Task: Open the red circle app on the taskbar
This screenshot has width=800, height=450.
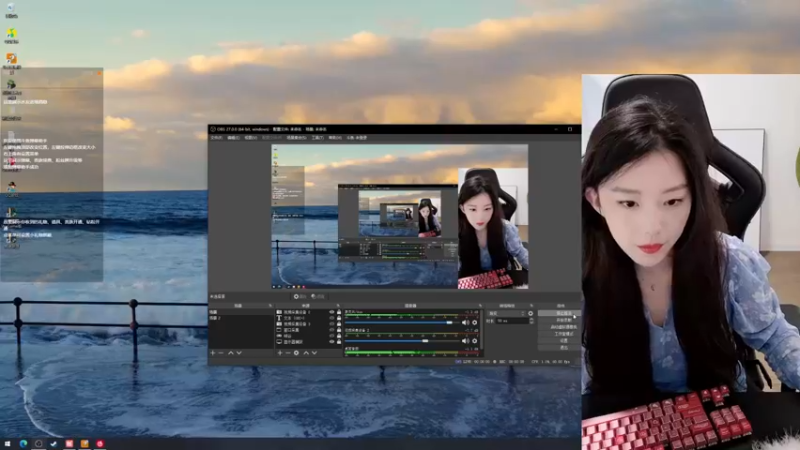Action: coord(100,443)
